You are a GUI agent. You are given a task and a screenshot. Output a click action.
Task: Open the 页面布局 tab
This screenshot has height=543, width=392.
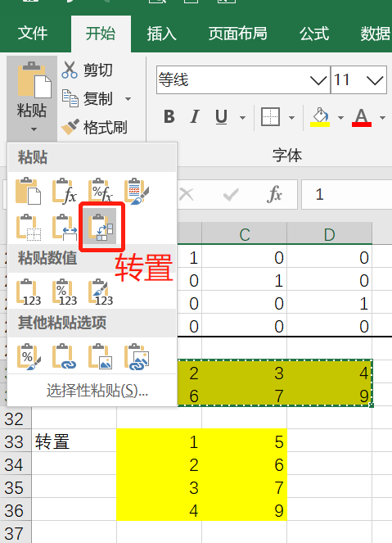[x=237, y=34]
